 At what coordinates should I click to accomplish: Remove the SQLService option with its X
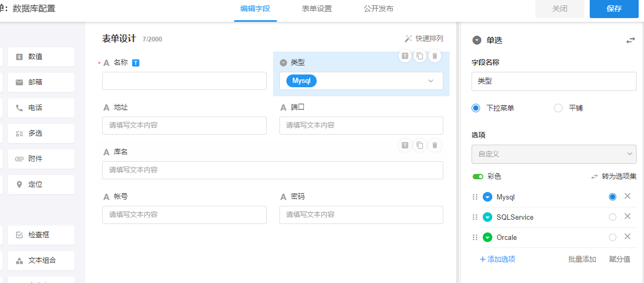628,217
